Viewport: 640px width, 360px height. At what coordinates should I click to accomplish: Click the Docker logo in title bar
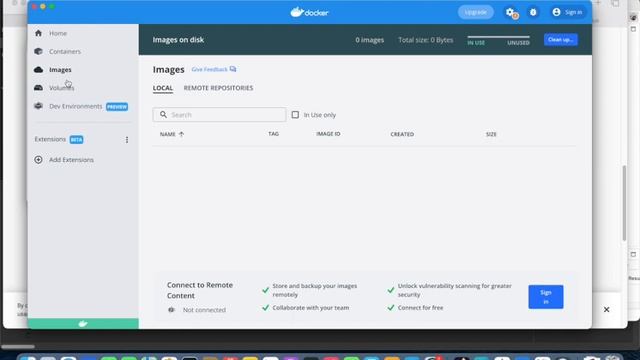coord(309,12)
